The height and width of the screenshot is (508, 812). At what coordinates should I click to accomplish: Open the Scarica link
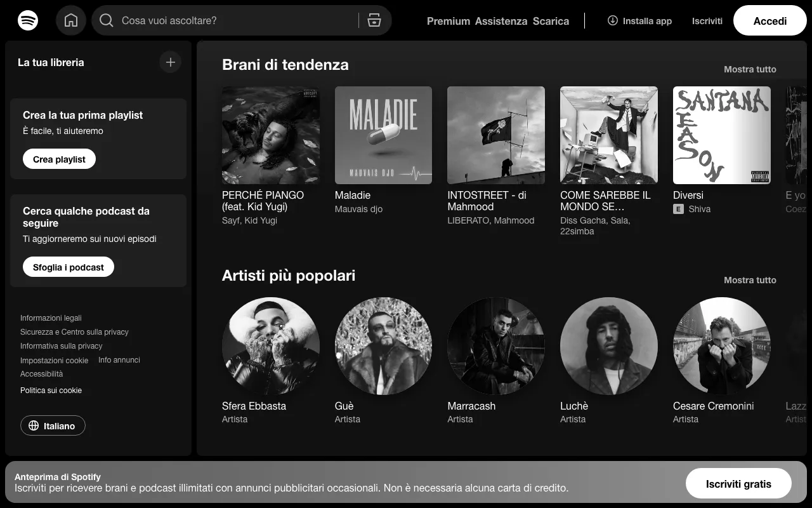(551, 21)
